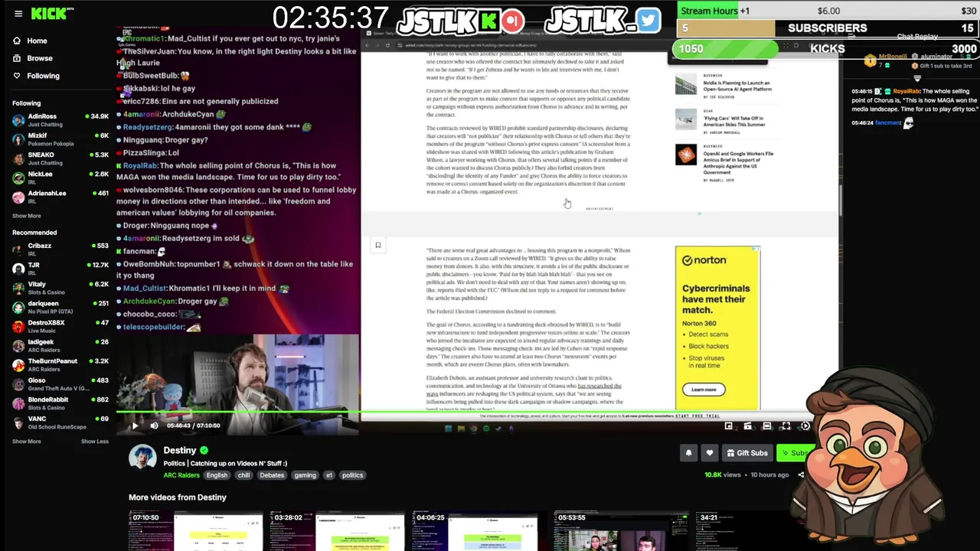Open SNEAKO channel in Following list
The width and height of the screenshot is (980, 551).
point(60,158)
